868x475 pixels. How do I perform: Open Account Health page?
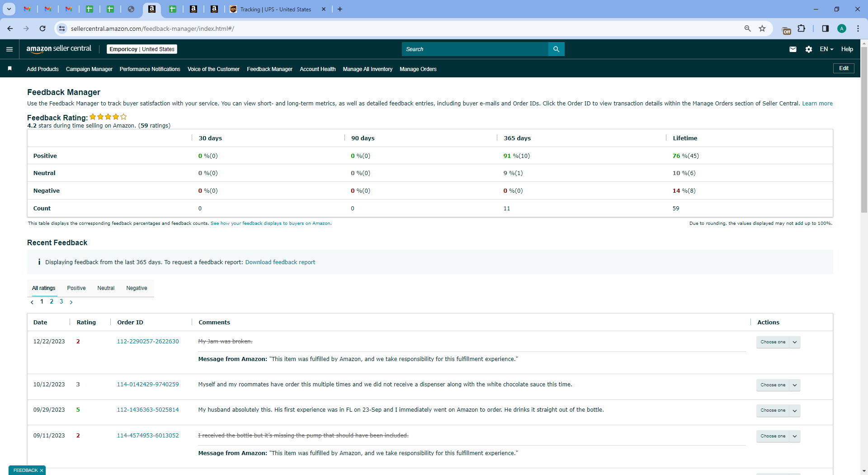[x=318, y=69]
